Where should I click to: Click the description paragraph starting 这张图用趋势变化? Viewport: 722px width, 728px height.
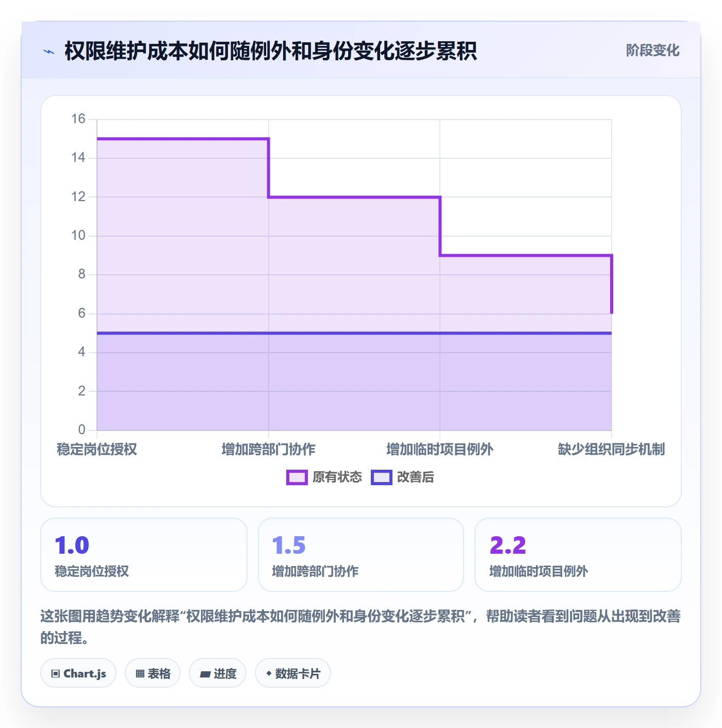click(360, 627)
